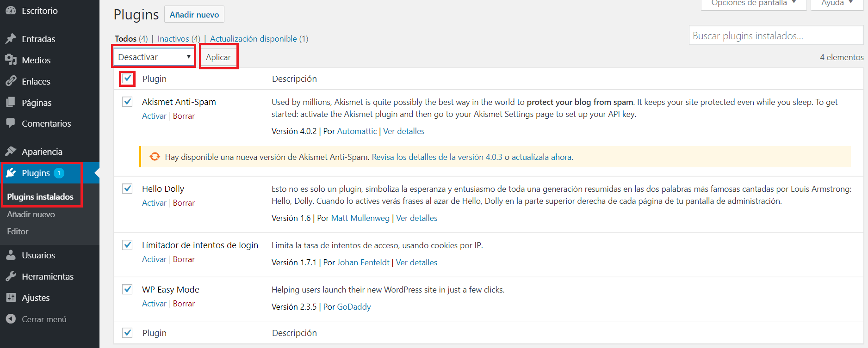Click the Comentarios speech bubble icon
The height and width of the screenshot is (348, 868).
click(11, 123)
